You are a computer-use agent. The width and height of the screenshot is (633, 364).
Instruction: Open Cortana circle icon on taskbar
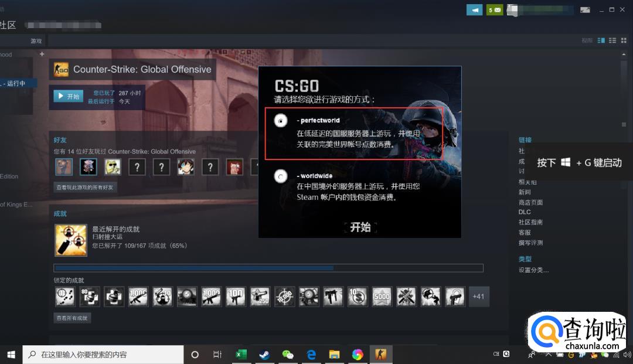click(195, 355)
